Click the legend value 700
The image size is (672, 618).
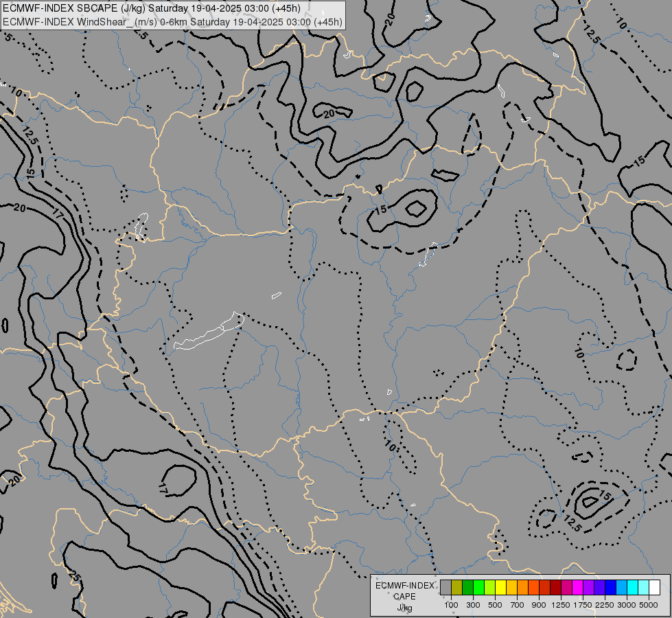coord(518,605)
